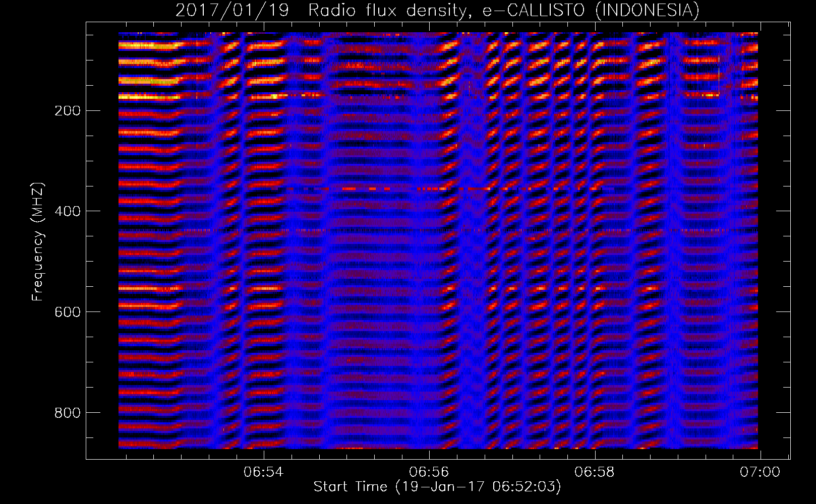Click the "Frequency (MHZ)" axis label
This screenshot has height=504, width=816.
point(38,242)
